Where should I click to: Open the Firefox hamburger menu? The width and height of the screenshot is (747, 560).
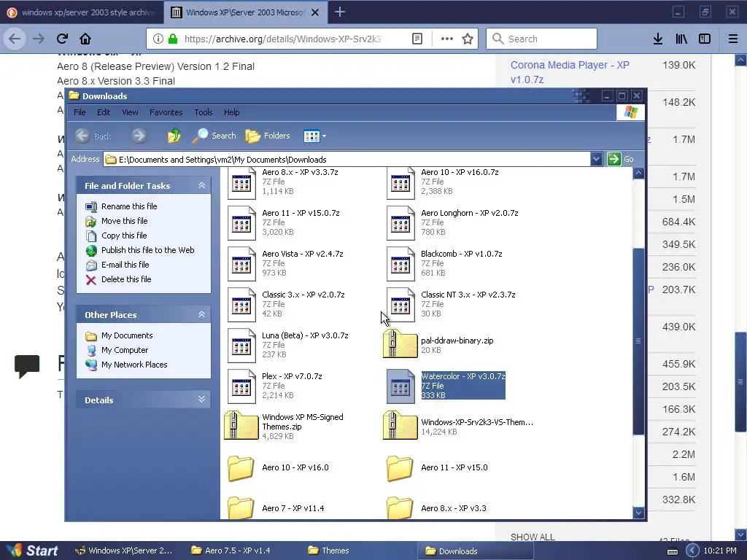[733, 39]
